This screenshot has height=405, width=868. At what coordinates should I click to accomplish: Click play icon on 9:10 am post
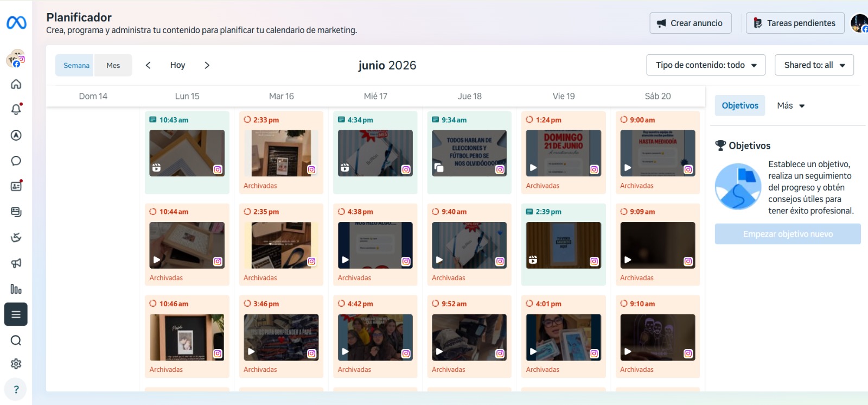pyautogui.click(x=628, y=352)
